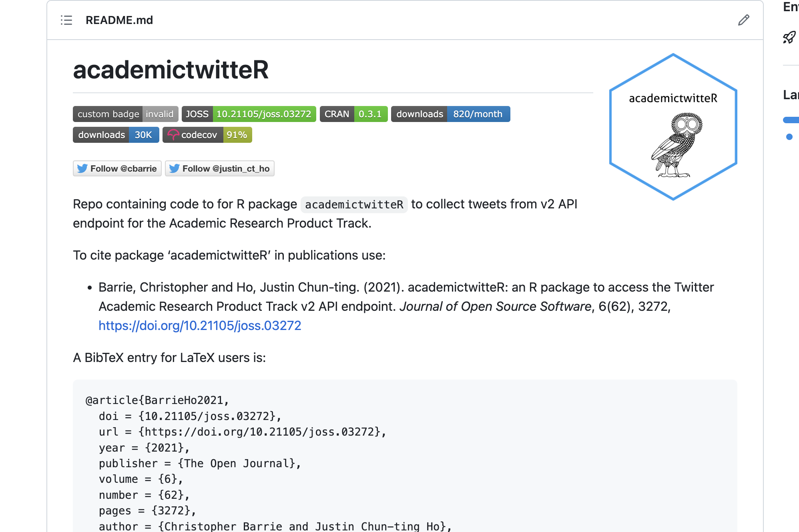
Task: Click the Twitter bird on Follow @justin_ct_ho
Action: (174, 168)
